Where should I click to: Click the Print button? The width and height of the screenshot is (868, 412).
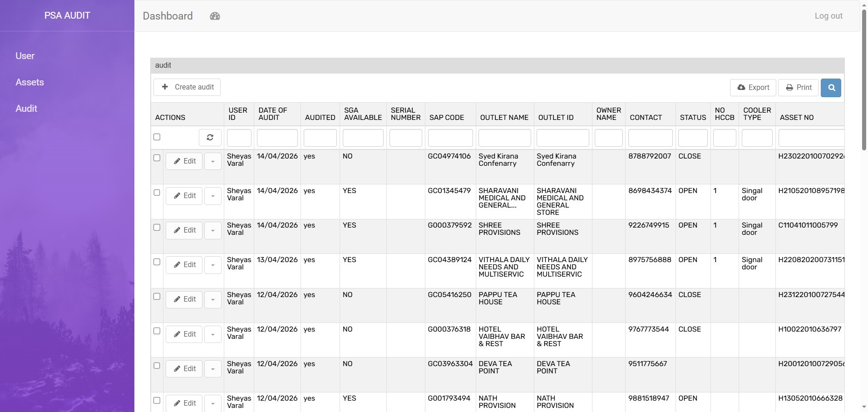click(799, 88)
